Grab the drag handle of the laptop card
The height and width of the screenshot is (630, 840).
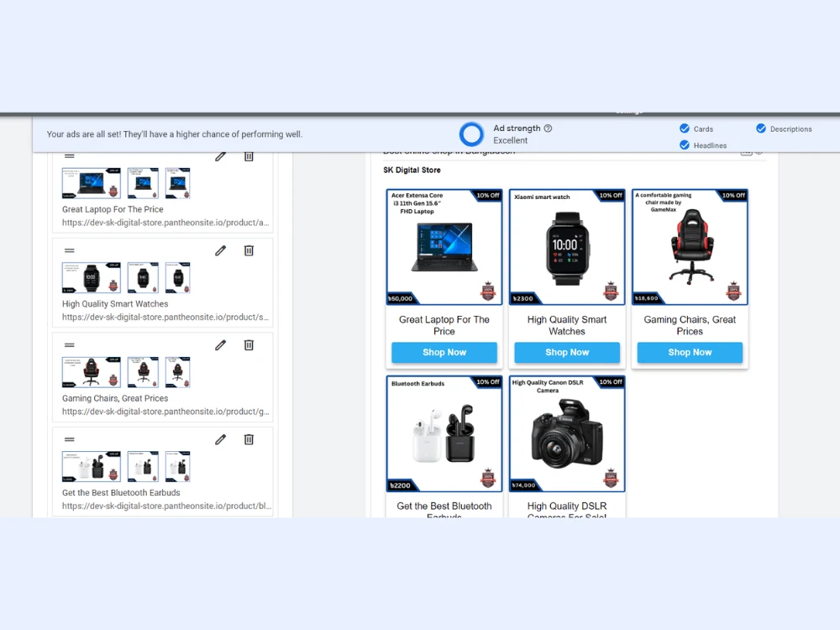point(69,156)
